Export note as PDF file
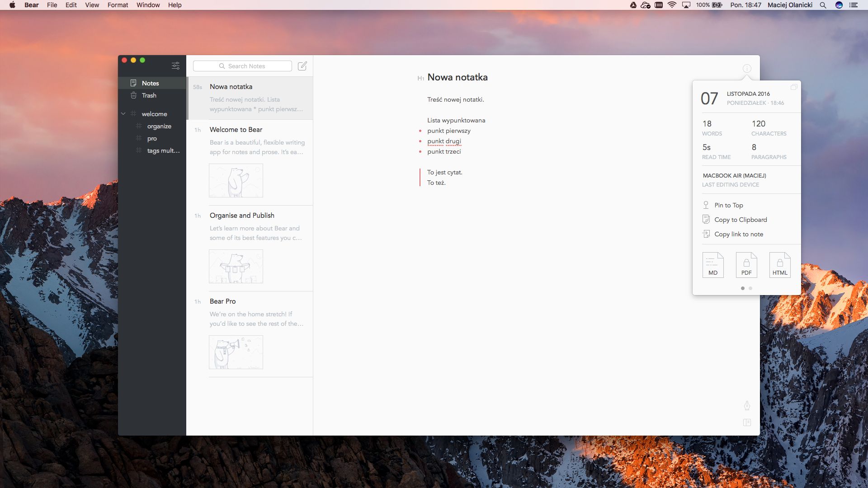This screenshot has width=868, height=488. point(746,265)
